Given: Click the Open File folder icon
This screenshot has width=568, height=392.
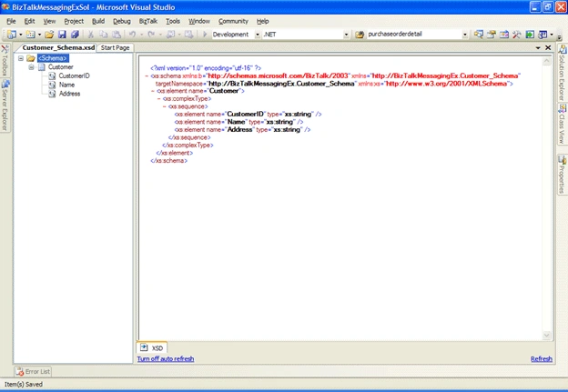Looking at the screenshot, I should pos(49,35).
